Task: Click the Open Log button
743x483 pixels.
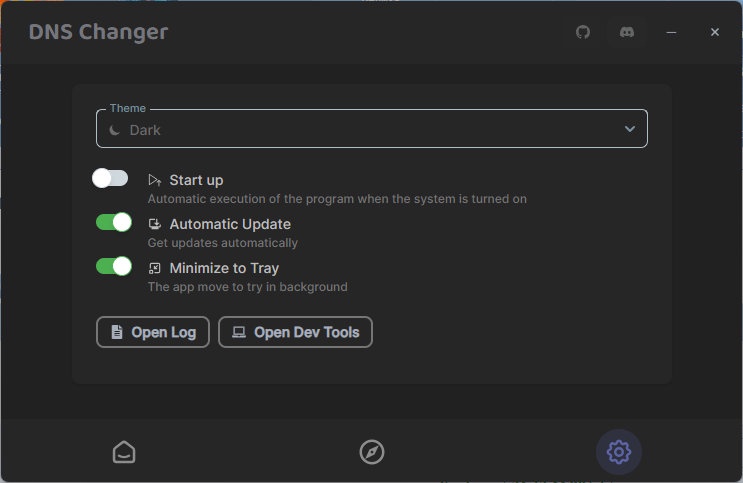Action: (153, 332)
